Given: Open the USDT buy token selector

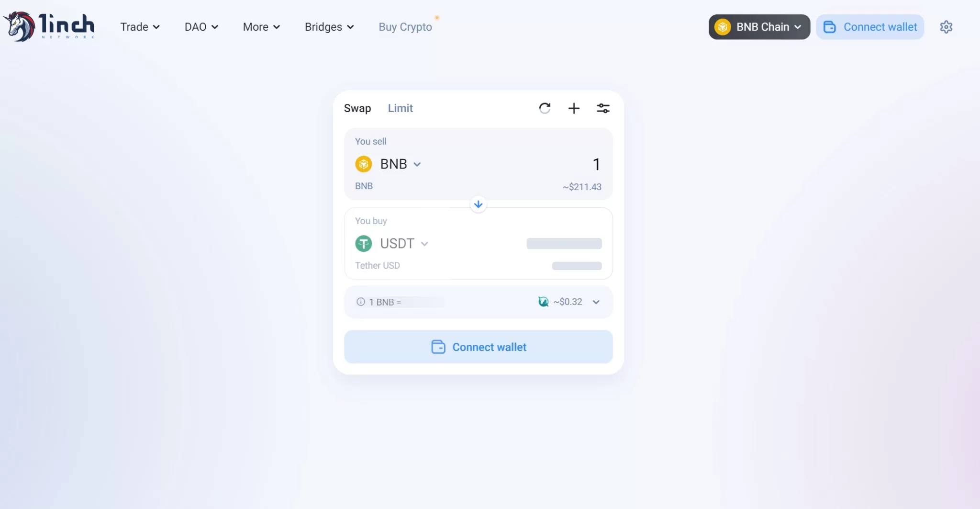Looking at the screenshot, I should coord(392,244).
